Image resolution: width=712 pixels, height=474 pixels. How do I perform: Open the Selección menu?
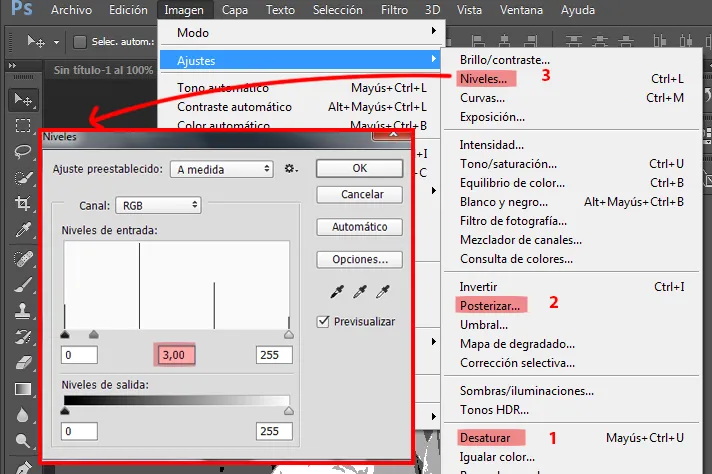[x=337, y=10]
